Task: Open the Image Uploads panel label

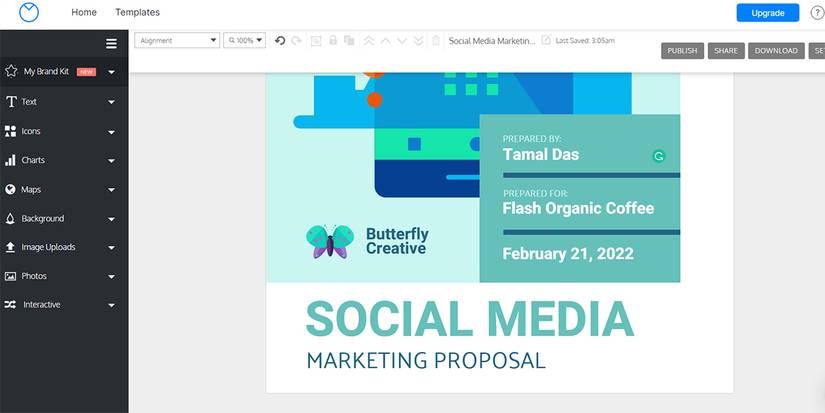Action: click(x=48, y=247)
